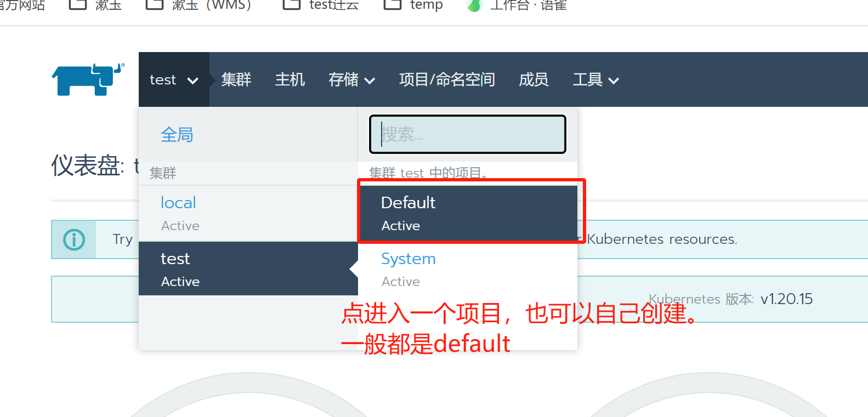Click the info icon in the banner

coord(74,239)
